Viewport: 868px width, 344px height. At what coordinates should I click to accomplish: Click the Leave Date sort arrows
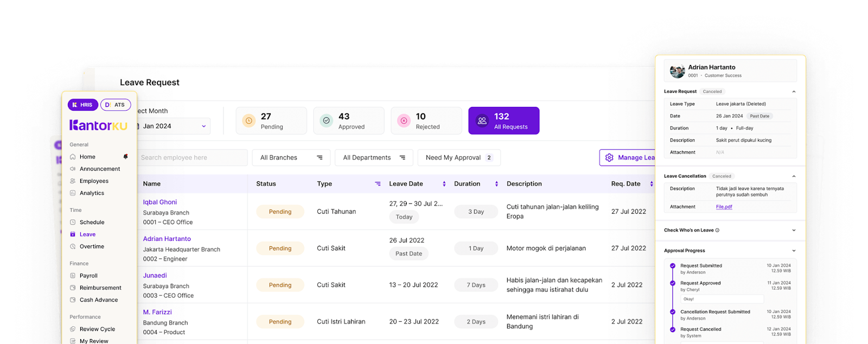pyautogui.click(x=444, y=184)
